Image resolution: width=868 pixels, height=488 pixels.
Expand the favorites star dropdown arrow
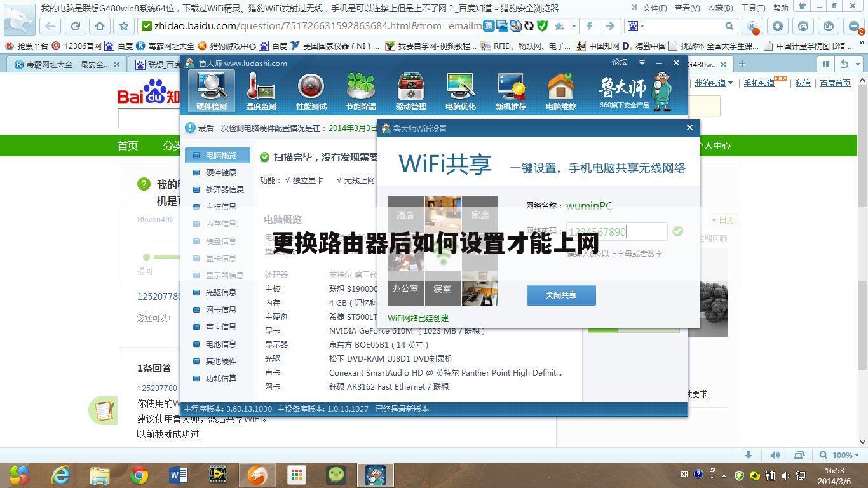tap(574, 26)
